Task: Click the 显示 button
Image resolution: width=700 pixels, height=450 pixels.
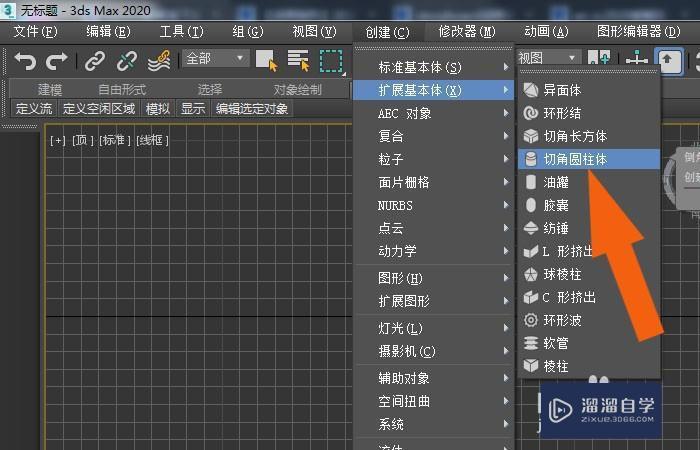Action: tap(192, 108)
